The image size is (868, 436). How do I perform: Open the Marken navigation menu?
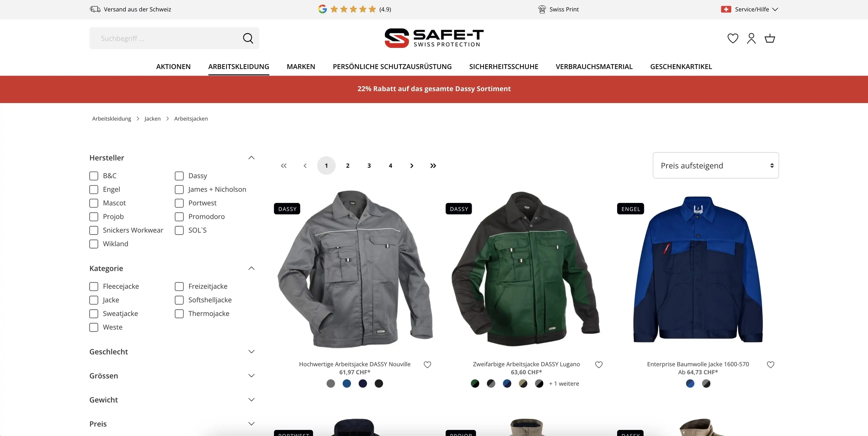point(301,66)
